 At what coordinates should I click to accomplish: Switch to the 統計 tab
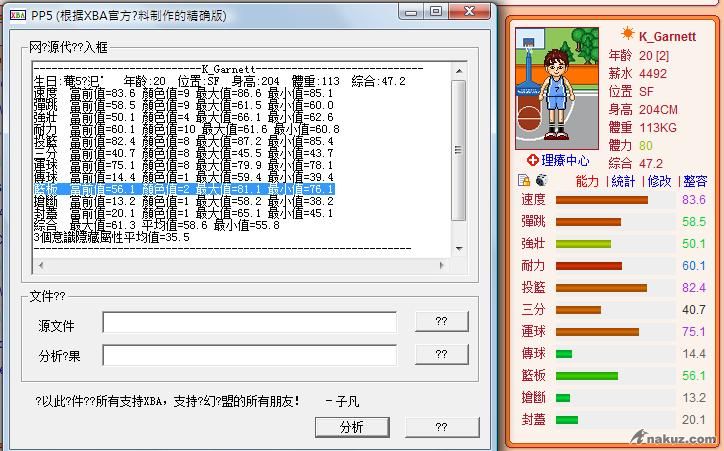[x=623, y=181]
